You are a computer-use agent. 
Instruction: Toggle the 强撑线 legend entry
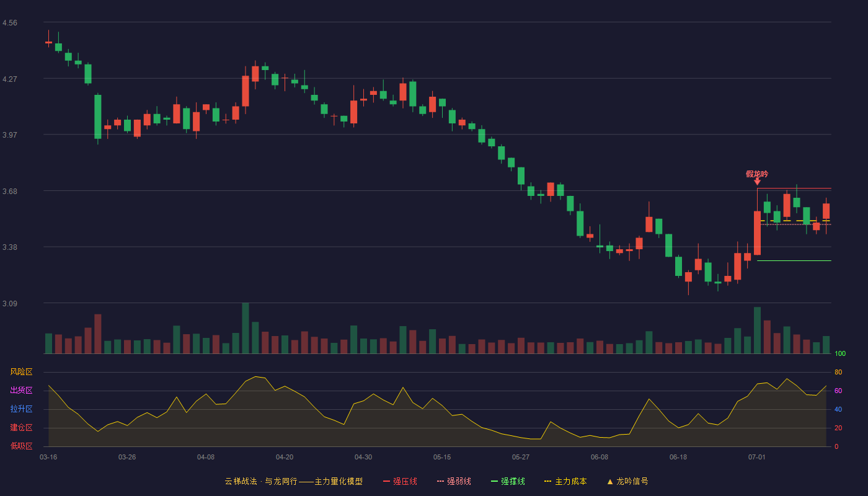click(x=508, y=481)
